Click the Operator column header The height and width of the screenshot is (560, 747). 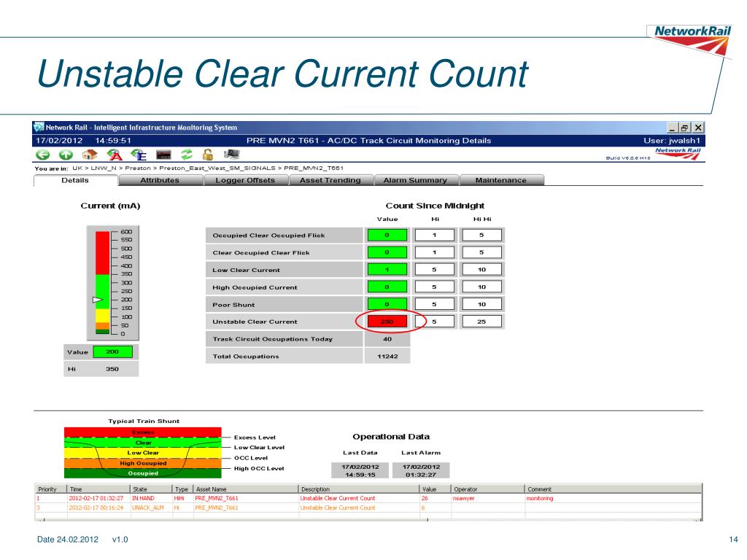pyautogui.click(x=488, y=489)
